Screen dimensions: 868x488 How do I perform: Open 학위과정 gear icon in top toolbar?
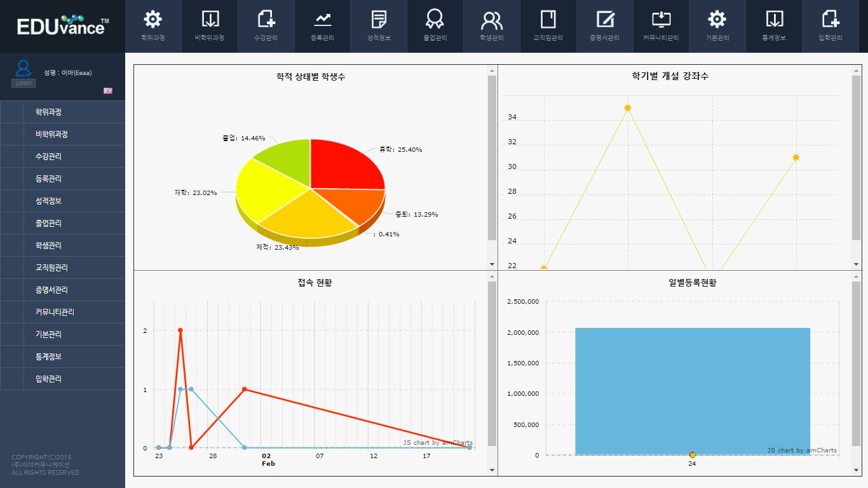pos(153,20)
